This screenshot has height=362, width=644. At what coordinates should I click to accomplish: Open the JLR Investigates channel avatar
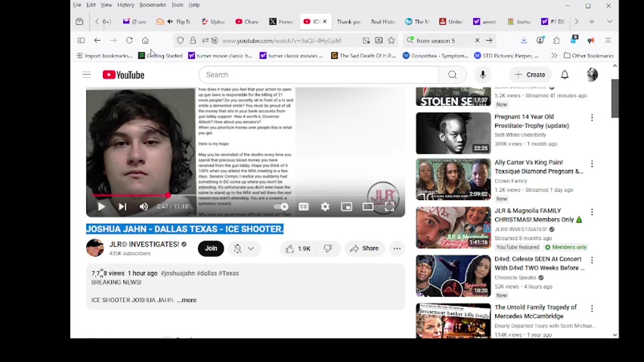95,248
